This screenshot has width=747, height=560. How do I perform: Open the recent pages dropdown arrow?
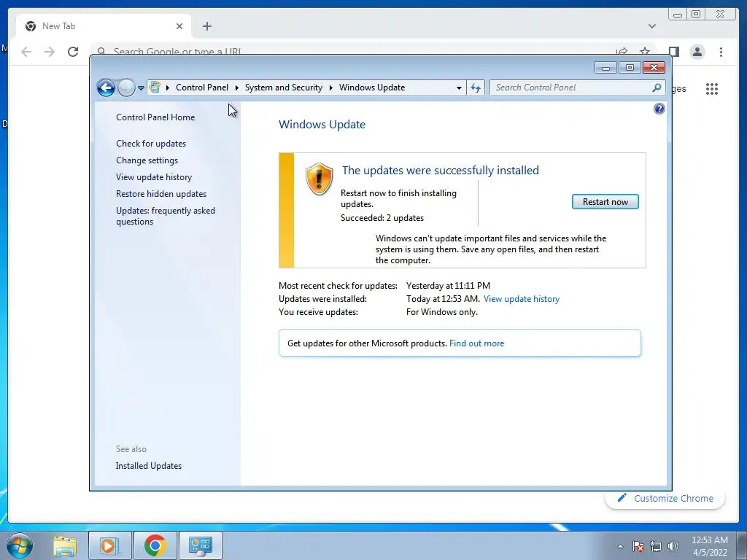click(x=141, y=88)
